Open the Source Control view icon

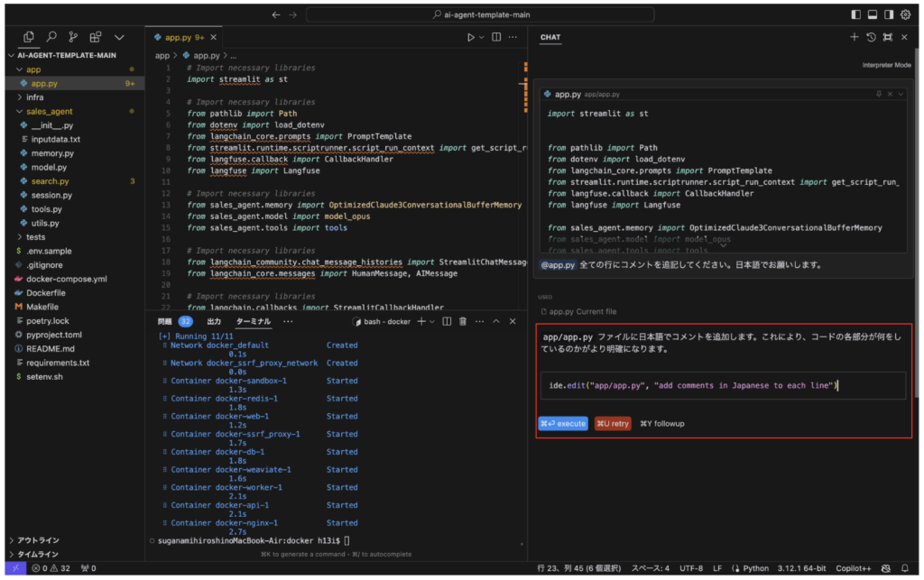pos(73,37)
